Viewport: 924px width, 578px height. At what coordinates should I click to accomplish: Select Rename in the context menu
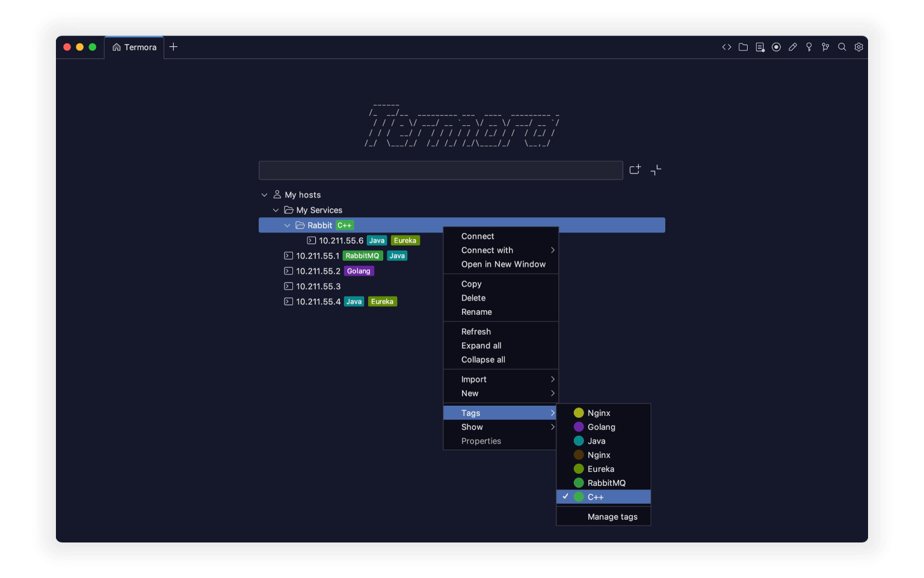coord(476,312)
